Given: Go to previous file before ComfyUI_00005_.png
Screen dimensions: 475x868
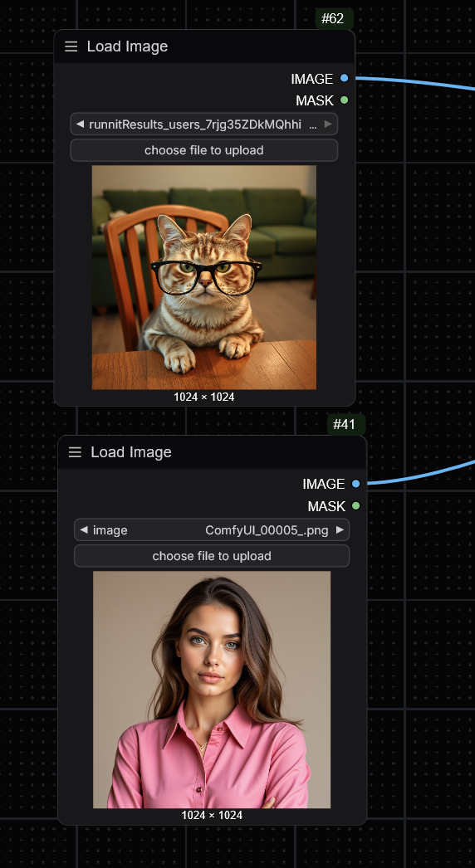Looking at the screenshot, I should point(84,530).
